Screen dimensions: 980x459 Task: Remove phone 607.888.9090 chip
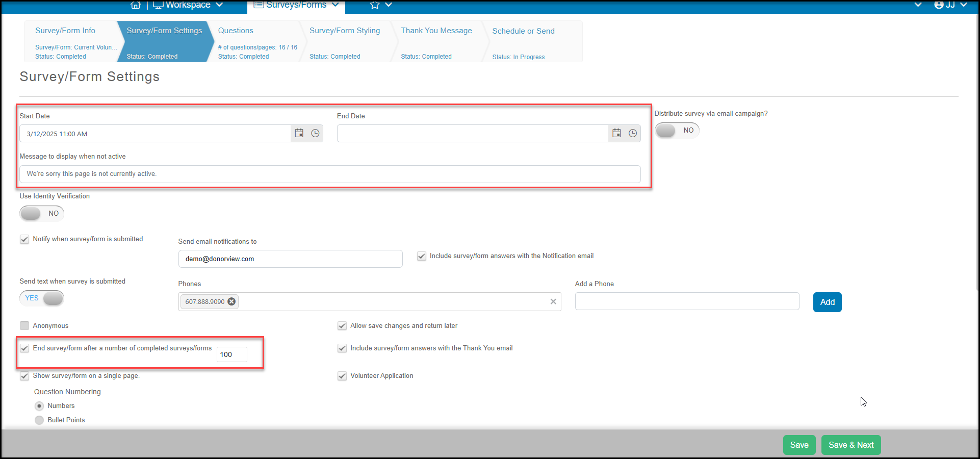231,301
